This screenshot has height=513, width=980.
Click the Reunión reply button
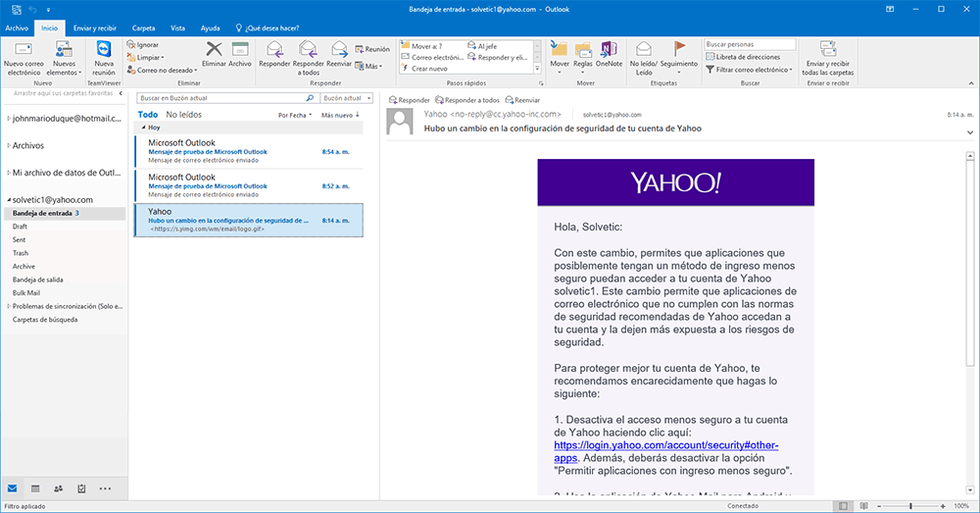click(x=372, y=49)
